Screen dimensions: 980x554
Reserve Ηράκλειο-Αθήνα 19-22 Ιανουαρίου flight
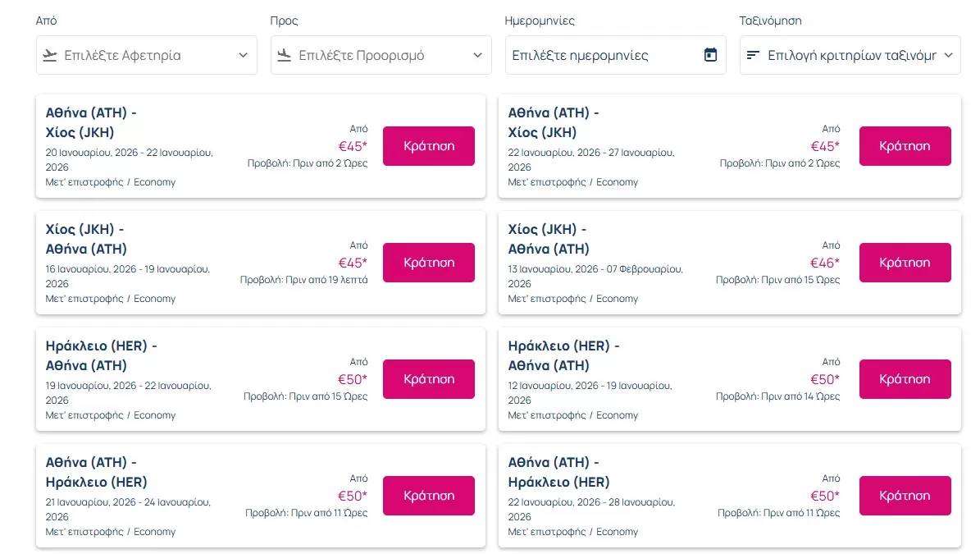click(428, 379)
